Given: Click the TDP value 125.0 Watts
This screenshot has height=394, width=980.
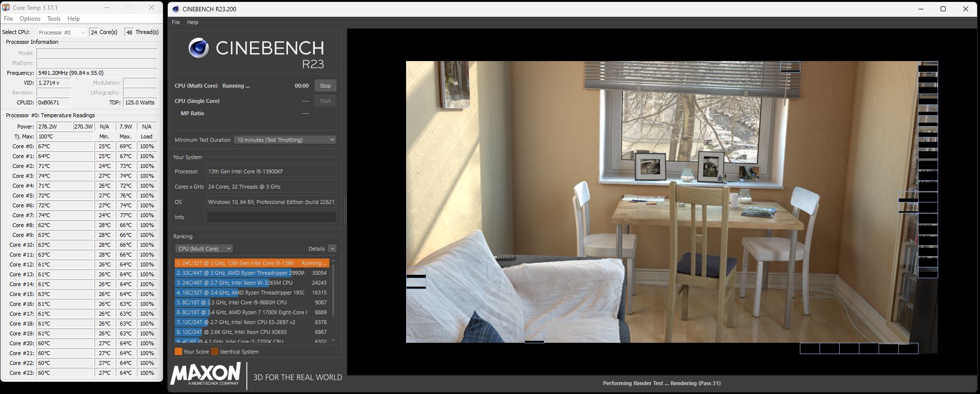Looking at the screenshot, I should pos(140,102).
